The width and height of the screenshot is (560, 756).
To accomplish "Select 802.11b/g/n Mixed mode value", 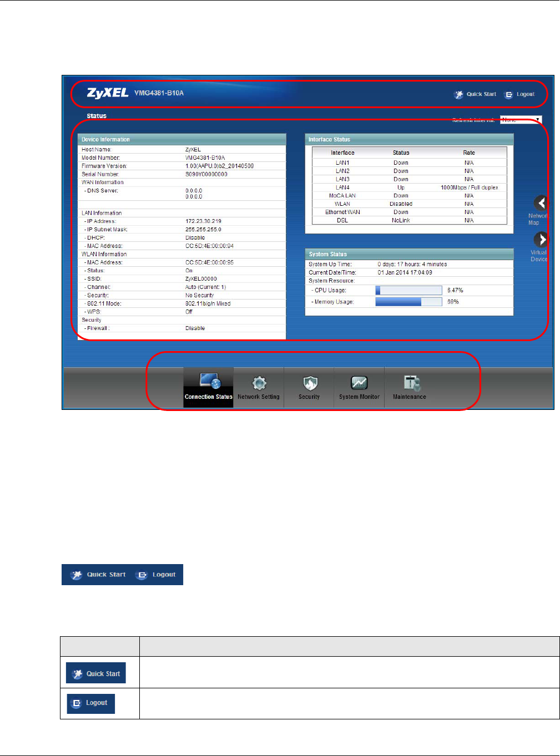I will [x=208, y=303].
